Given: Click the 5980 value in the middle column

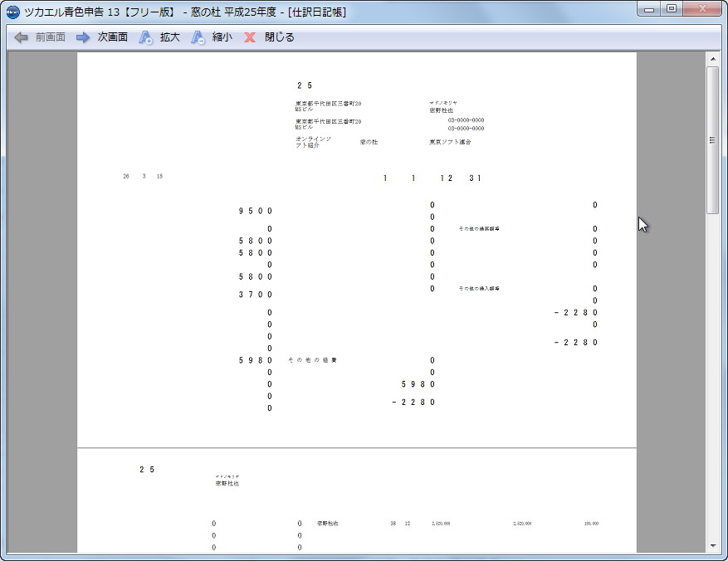Looking at the screenshot, I should point(418,384).
